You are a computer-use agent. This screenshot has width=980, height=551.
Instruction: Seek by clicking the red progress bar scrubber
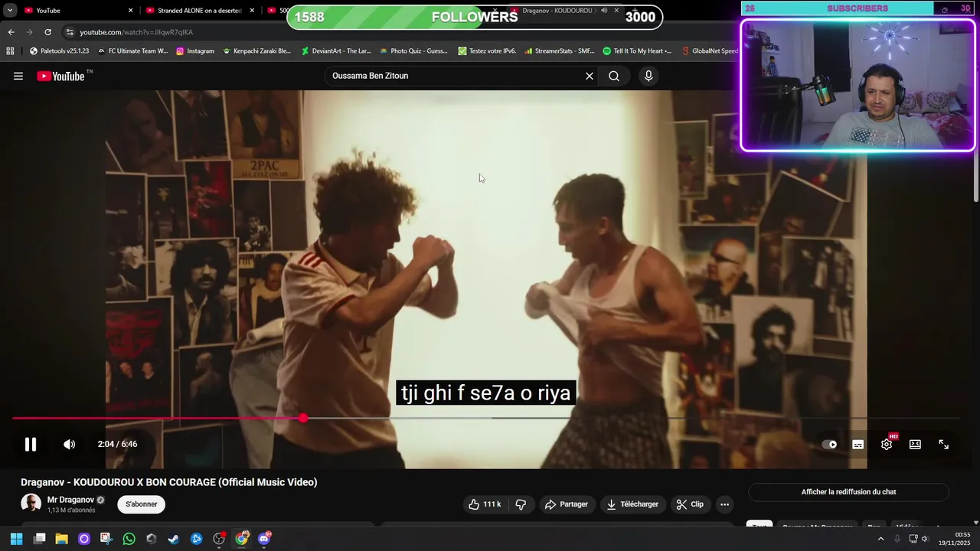[303, 418]
